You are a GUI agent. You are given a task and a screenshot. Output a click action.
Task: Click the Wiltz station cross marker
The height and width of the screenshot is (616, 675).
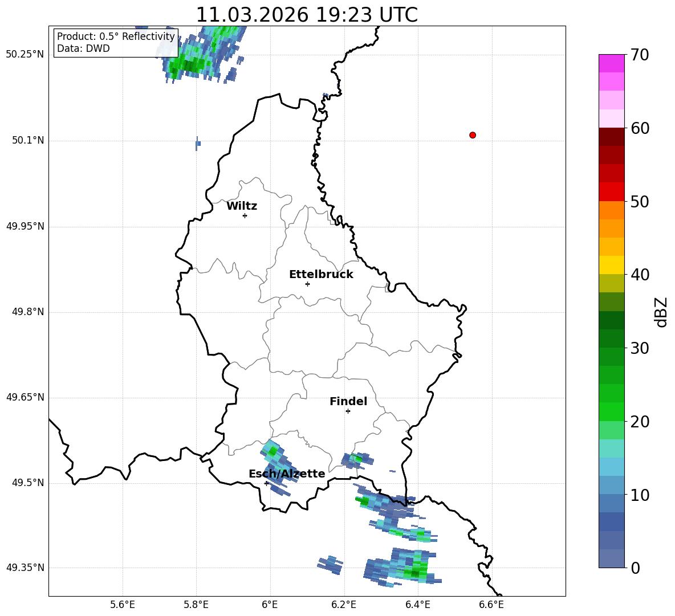point(245,215)
